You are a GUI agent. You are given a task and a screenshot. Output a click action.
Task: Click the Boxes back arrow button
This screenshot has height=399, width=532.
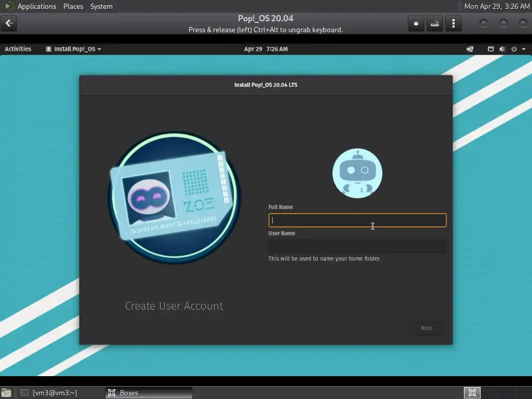tap(9, 23)
